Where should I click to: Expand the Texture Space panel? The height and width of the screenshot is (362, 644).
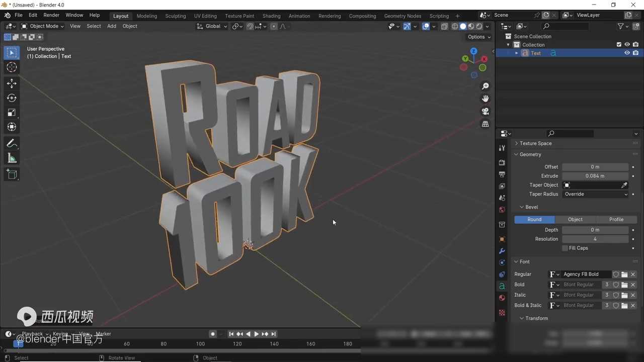click(535, 143)
